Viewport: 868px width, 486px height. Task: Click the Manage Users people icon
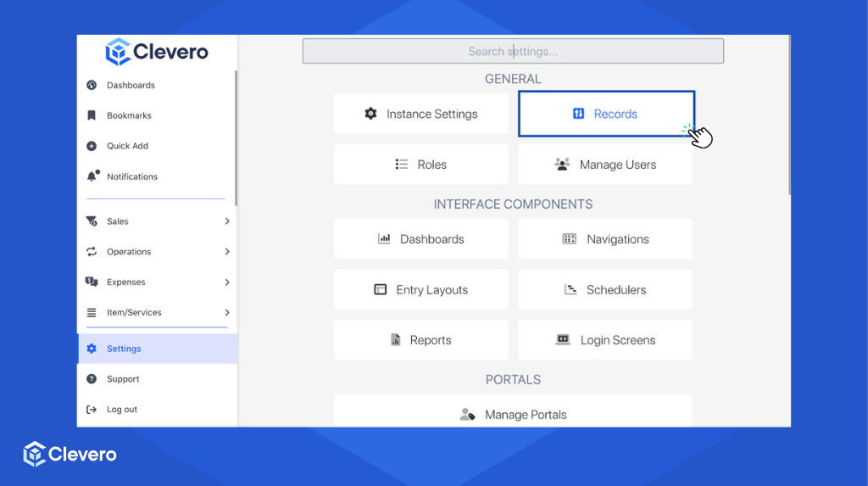click(563, 164)
